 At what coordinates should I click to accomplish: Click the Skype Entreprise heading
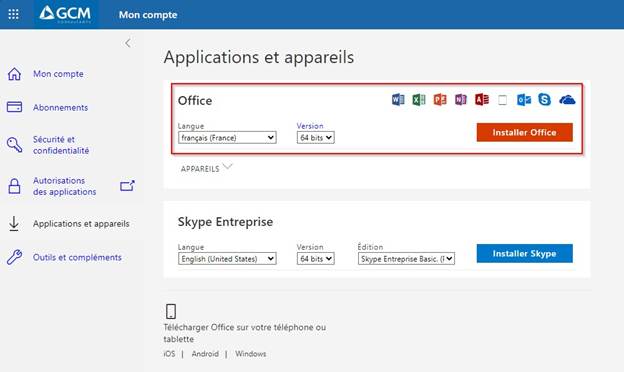tap(225, 222)
